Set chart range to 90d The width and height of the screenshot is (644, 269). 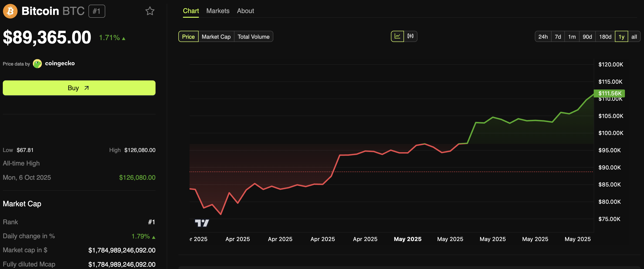tap(587, 37)
